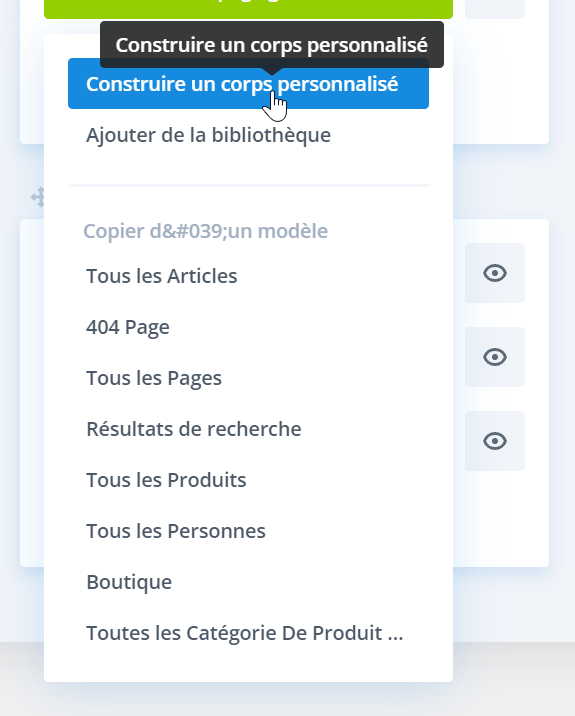Click the move handle arrows icon
This screenshot has height=716, width=575.
(x=37, y=197)
